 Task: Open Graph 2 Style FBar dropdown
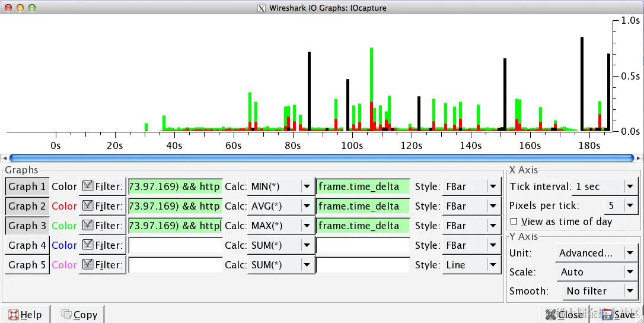471,206
